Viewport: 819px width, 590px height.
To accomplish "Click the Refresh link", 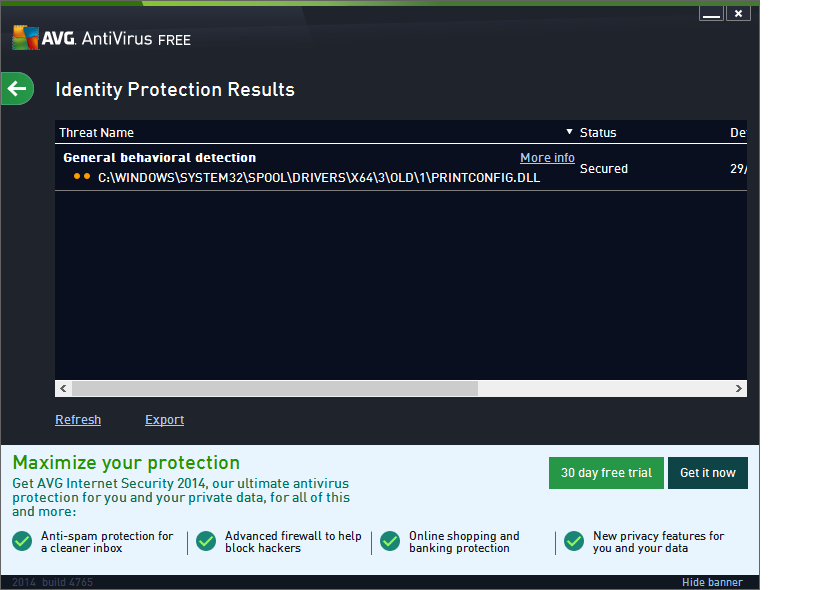I will [x=78, y=420].
